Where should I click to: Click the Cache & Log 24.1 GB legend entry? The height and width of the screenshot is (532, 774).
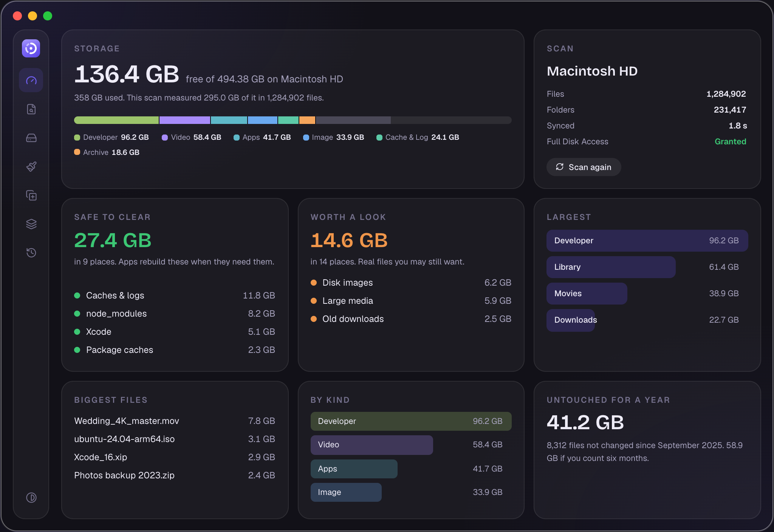(x=418, y=137)
